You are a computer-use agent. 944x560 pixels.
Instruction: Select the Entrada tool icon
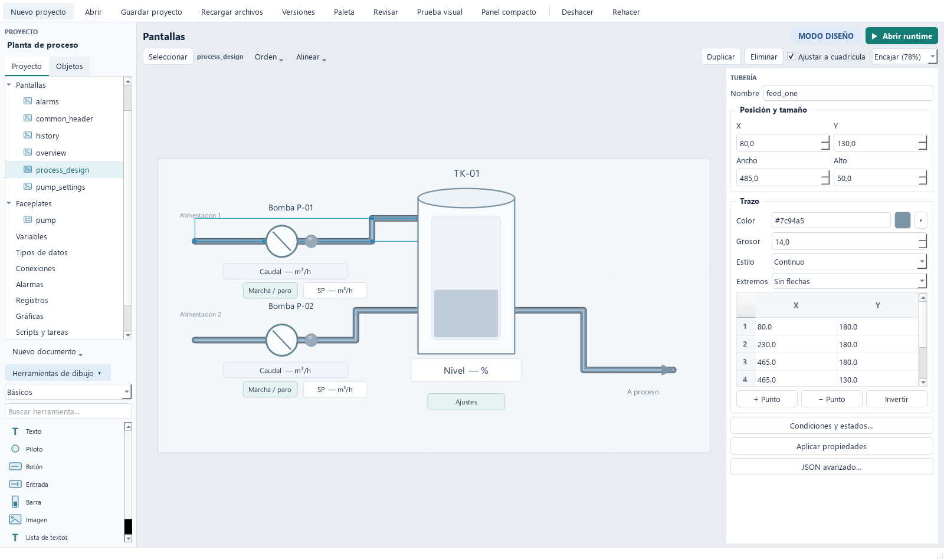click(15, 485)
